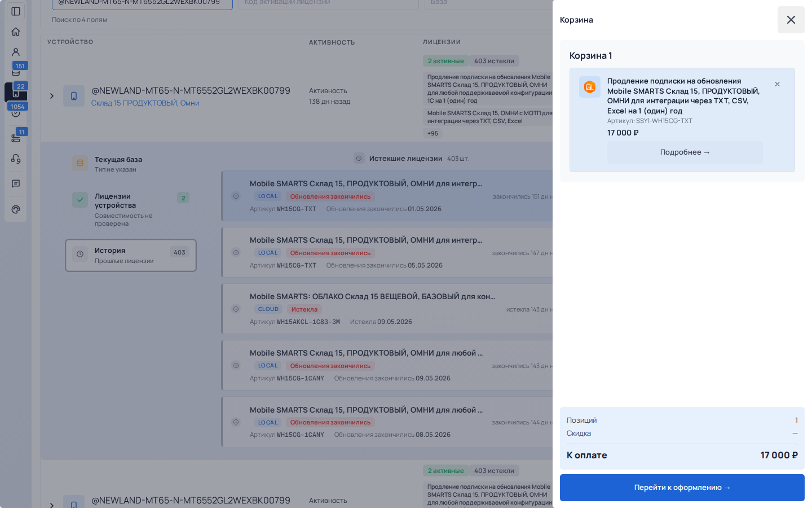Click the top '2 активные' license badge

445,61
